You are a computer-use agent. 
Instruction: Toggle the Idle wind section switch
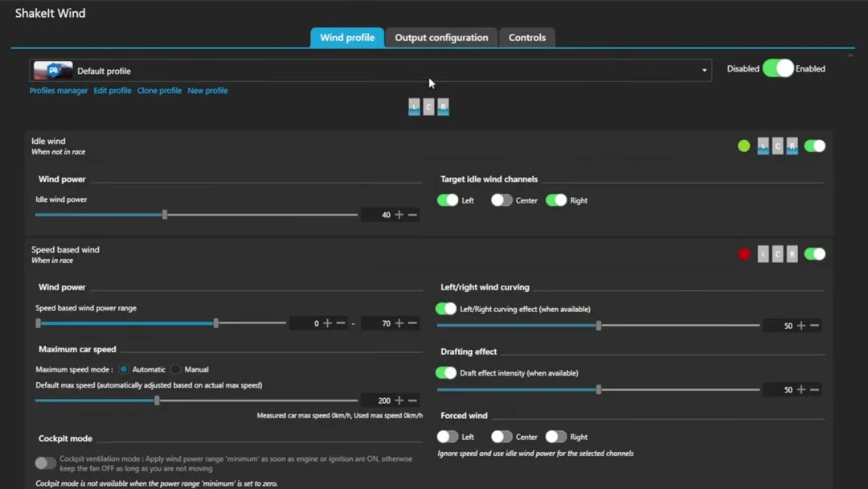click(815, 146)
